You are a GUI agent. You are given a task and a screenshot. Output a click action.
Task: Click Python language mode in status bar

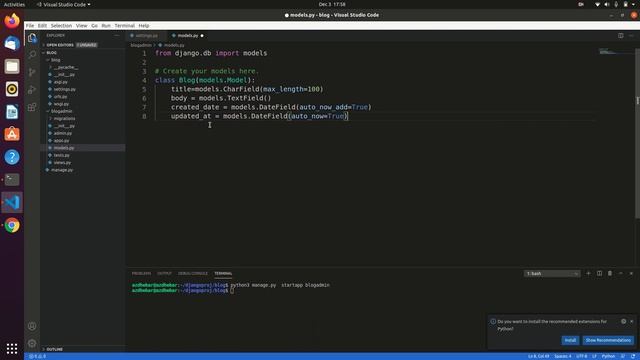point(608,356)
